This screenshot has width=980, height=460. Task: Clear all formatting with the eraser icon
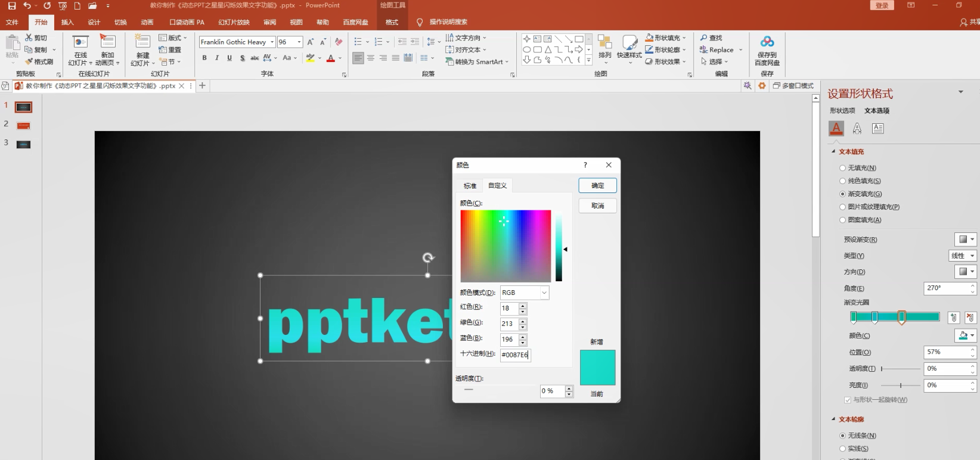(339, 42)
